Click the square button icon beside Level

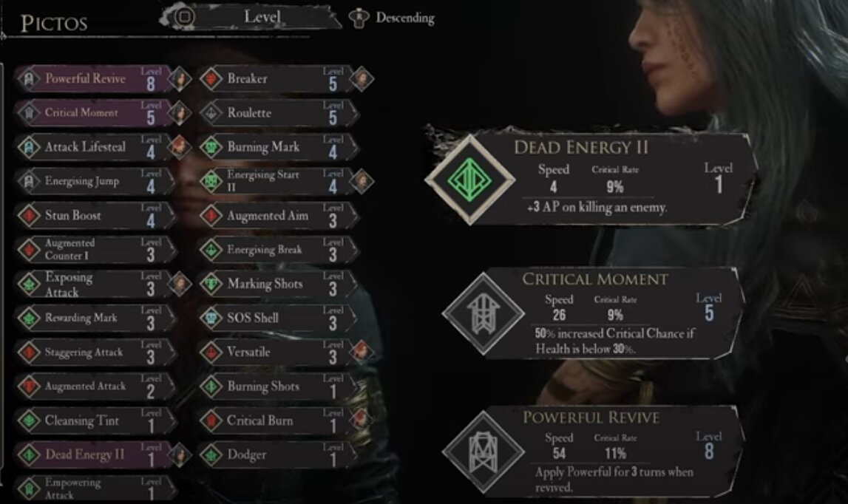[184, 17]
